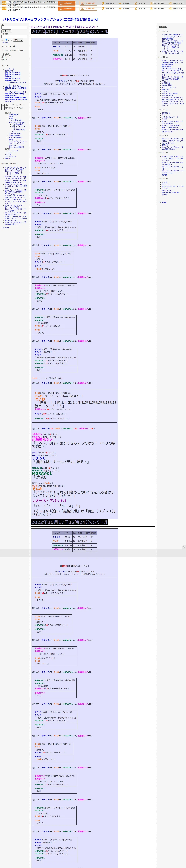Open MIR-203【セレネ・シェリル】 link

pyautogui.click(x=173, y=186)
